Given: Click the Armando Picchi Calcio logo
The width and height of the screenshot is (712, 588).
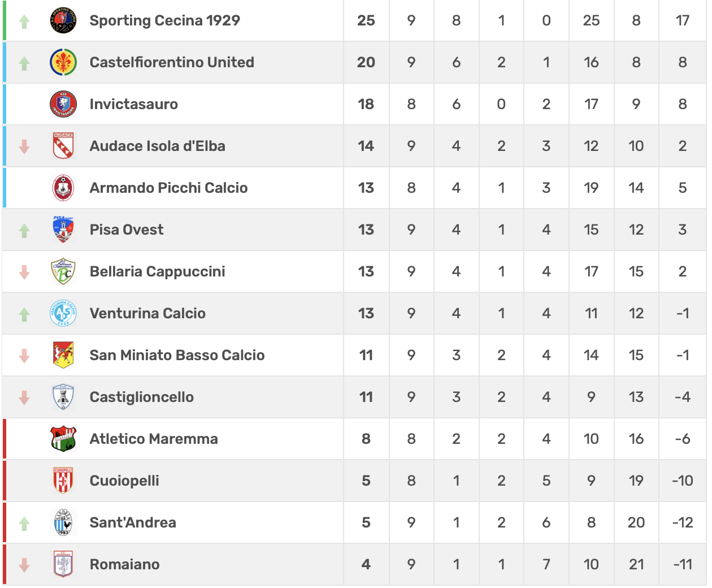Looking at the screenshot, I should pos(63,188).
